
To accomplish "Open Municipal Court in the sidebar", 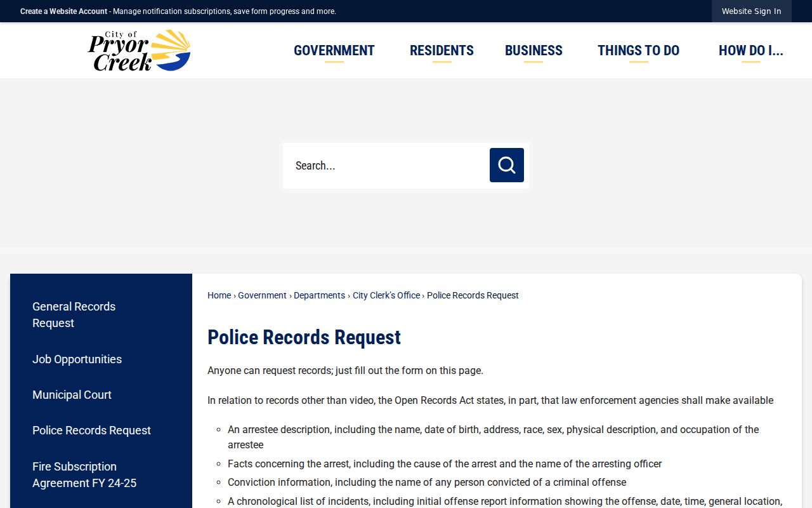I will coord(72,394).
